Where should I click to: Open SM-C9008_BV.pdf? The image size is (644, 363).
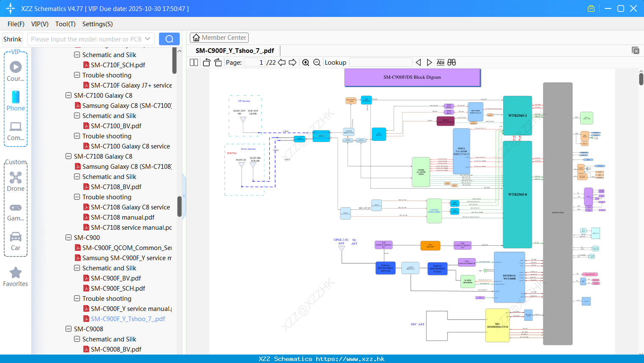click(116, 349)
